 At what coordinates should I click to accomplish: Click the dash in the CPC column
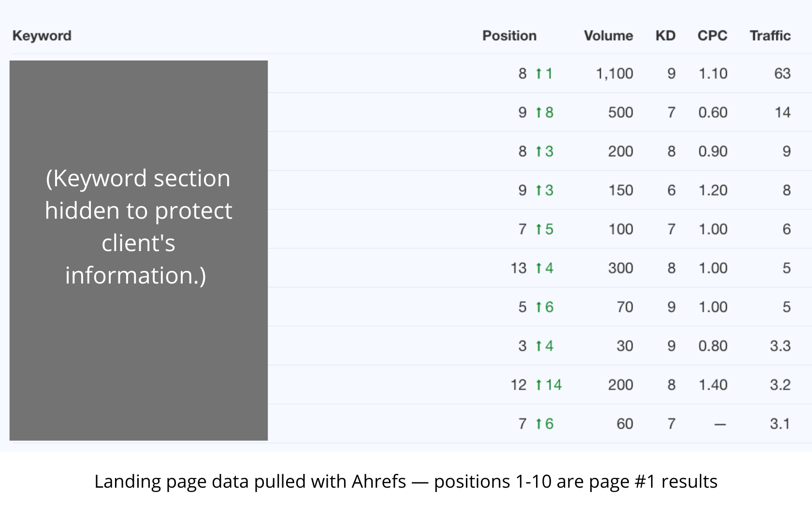point(720,425)
